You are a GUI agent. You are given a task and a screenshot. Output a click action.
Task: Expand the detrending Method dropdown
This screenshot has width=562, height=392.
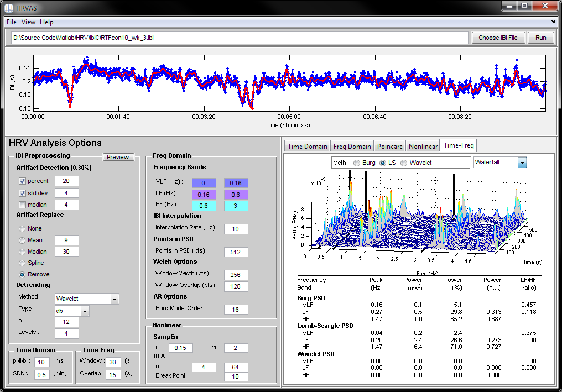pyautogui.click(x=115, y=299)
